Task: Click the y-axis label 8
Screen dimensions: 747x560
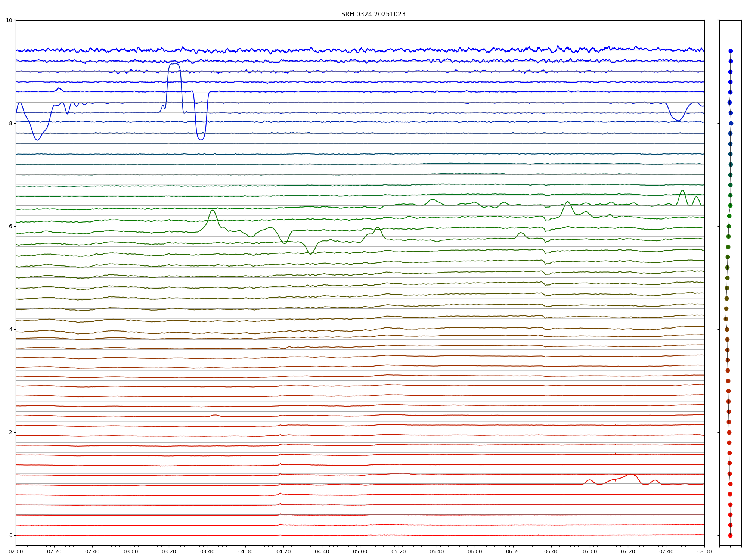Action: click(x=10, y=123)
